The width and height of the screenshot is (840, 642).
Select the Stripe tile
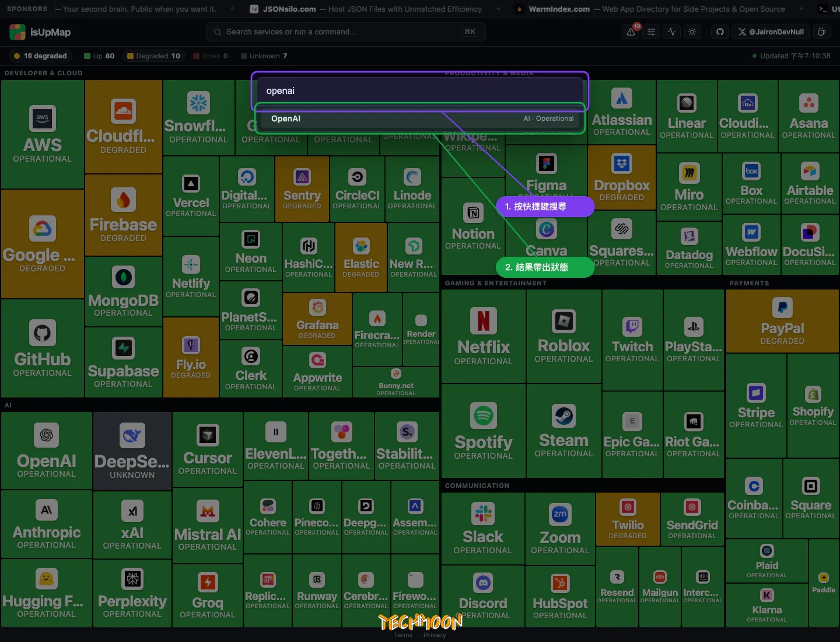tap(756, 406)
